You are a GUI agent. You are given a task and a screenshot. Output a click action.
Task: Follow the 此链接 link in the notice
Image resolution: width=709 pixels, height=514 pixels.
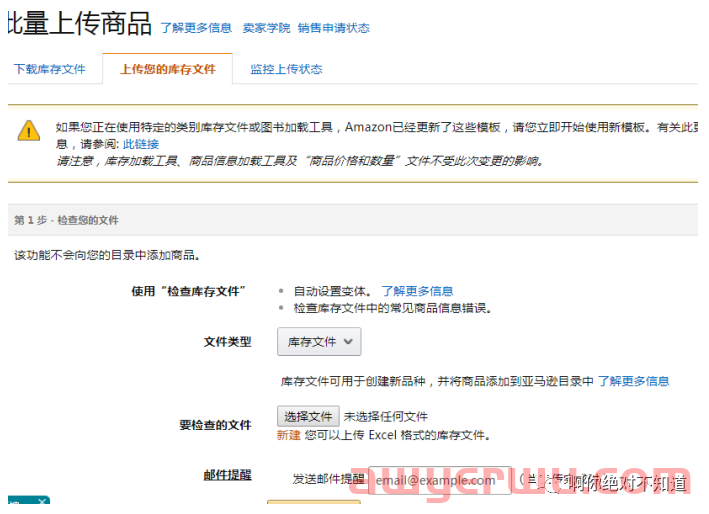tap(141, 144)
